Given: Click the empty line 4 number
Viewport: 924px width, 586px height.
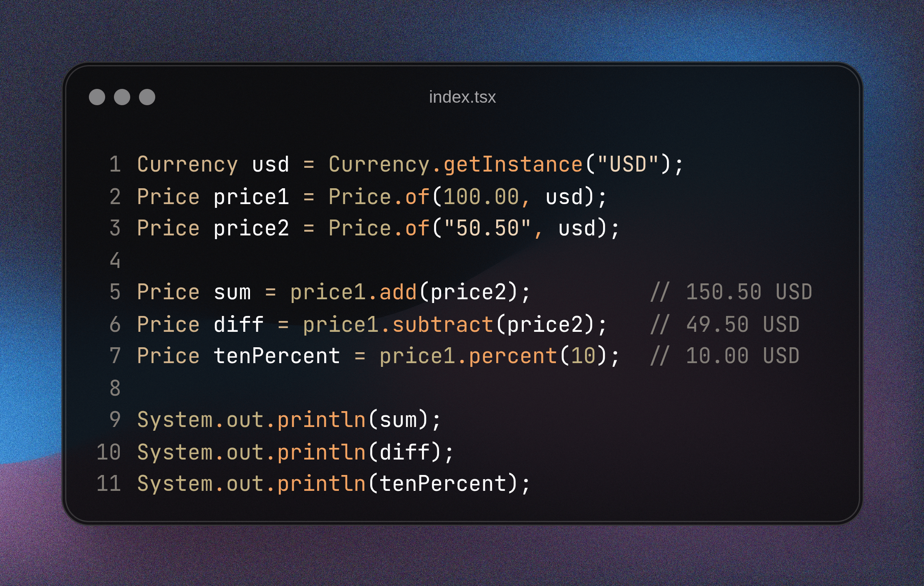Looking at the screenshot, I should [x=115, y=260].
